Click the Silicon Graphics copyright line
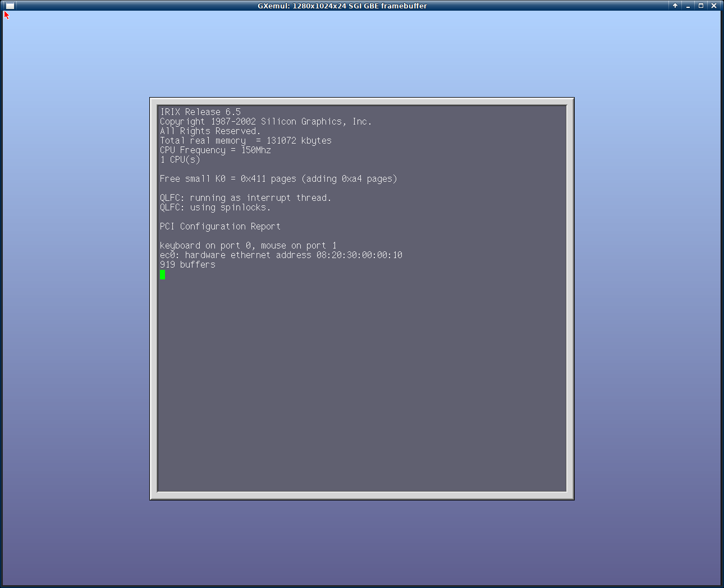The height and width of the screenshot is (588, 724). 265,122
